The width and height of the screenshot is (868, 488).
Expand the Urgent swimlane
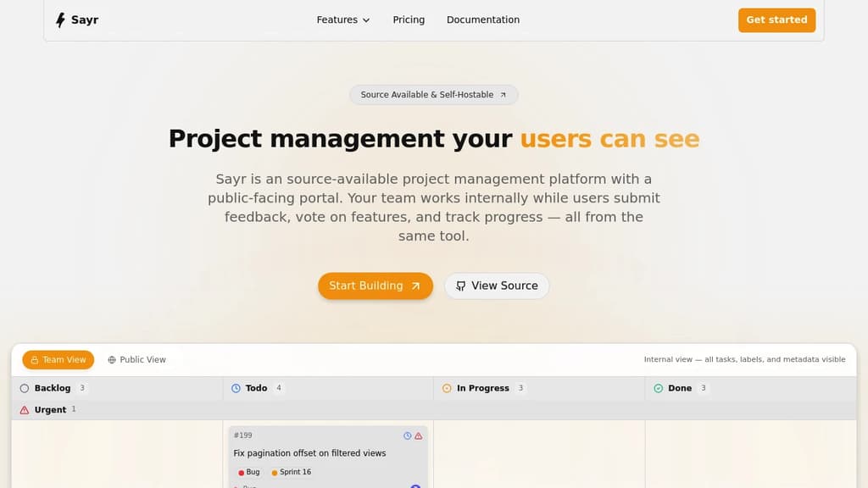tap(48, 409)
